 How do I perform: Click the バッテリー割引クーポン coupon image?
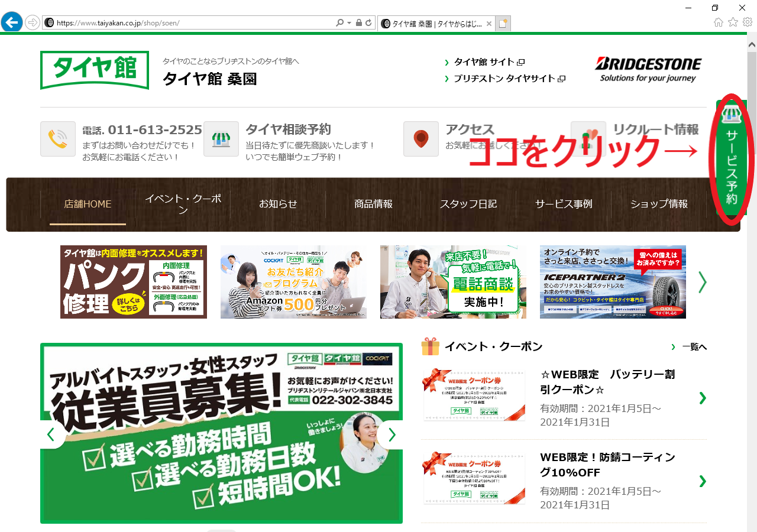(x=474, y=394)
